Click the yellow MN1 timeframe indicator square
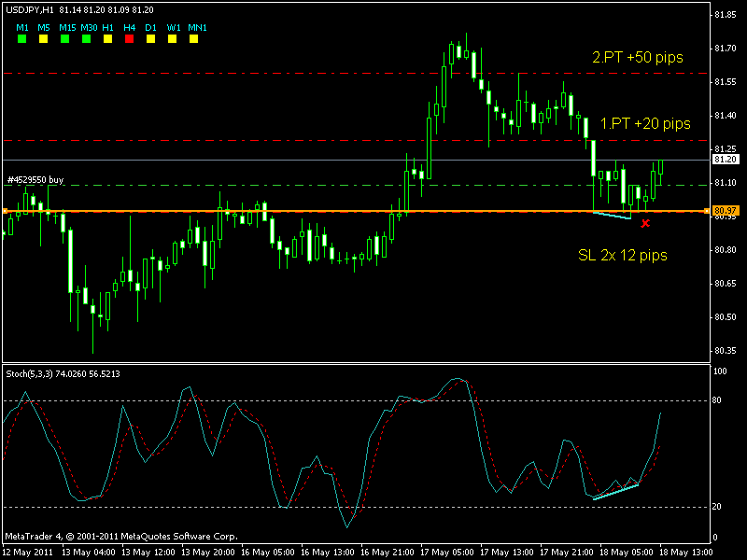This screenshot has height=560, width=747. pos(193,39)
